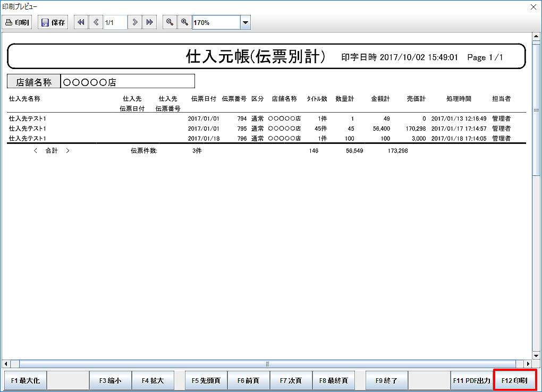Click the vertical scrollbar down arrow
542x392 pixels.
click(x=536, y=355)
